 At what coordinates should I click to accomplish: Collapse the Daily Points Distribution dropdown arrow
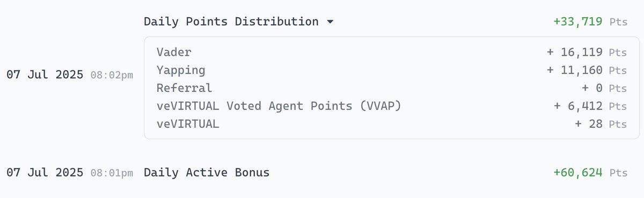(330, 22)
